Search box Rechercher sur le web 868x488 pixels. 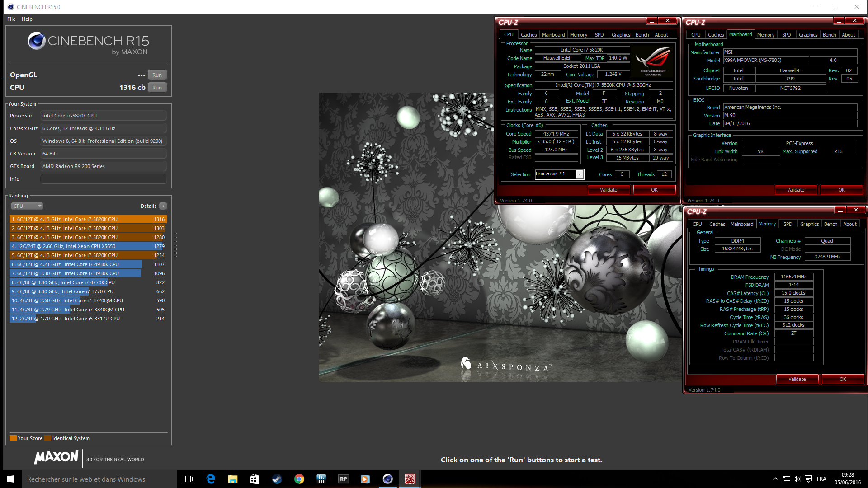99,479
